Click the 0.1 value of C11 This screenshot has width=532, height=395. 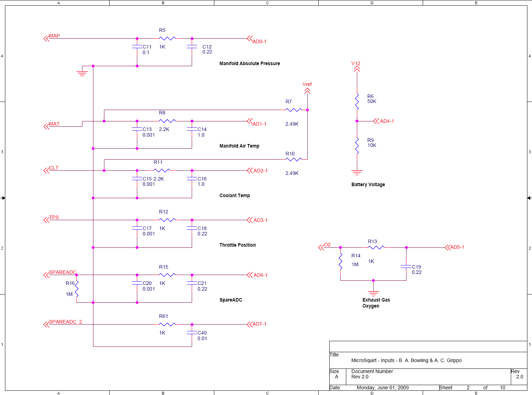tap(146, 52)
